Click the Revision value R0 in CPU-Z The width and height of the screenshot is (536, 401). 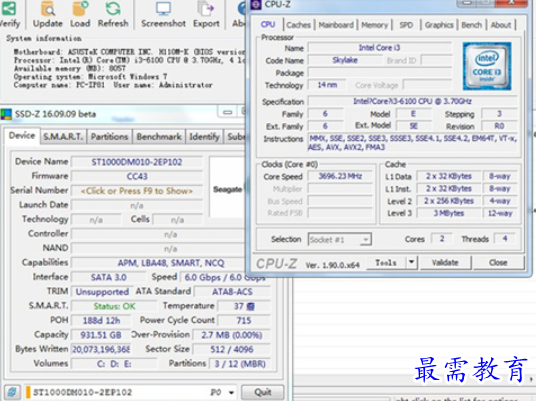pyautogui.click(x=499, y=126)
